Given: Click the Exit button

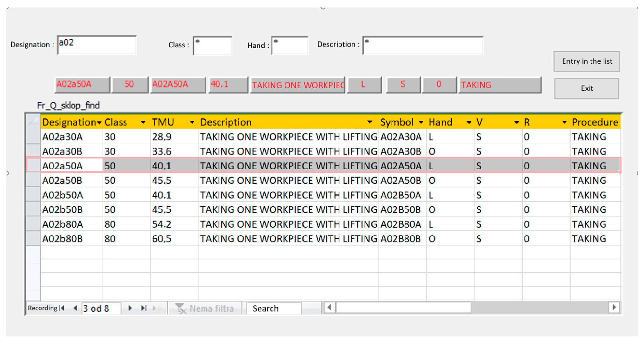Looking at the screenshot, I should (586, 88).
